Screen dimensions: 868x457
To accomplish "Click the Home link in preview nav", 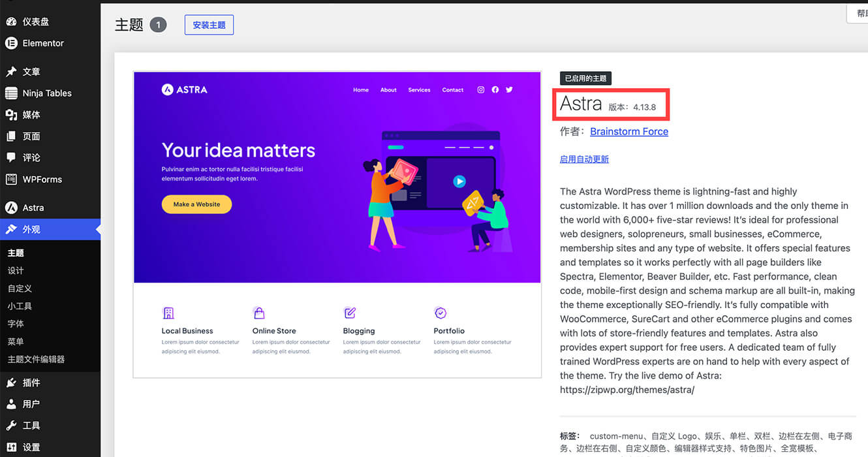I will tap(361, 90).
